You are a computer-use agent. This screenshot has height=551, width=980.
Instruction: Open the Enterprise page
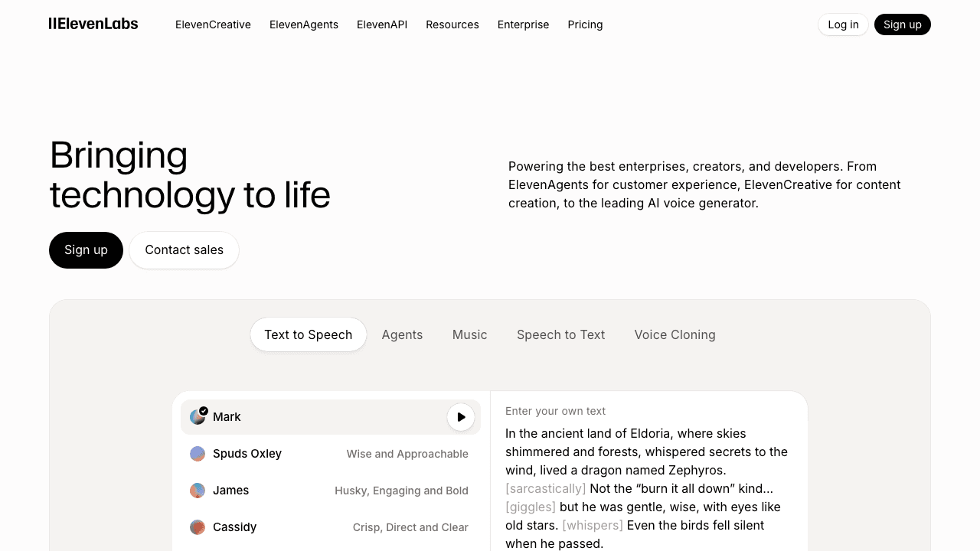pos(523,24)
